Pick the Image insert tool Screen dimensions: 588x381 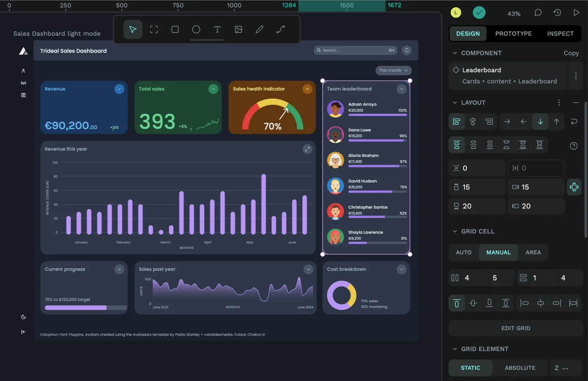(238, 29)
